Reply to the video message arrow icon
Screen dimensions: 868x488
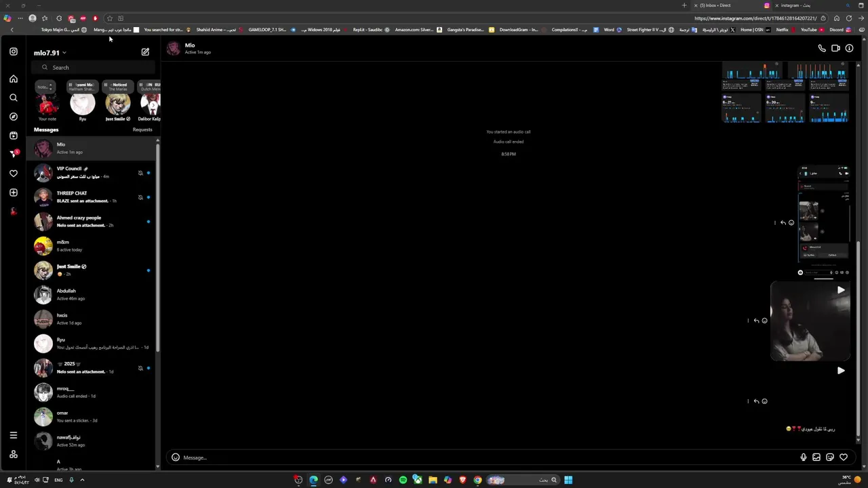(756, 321)
